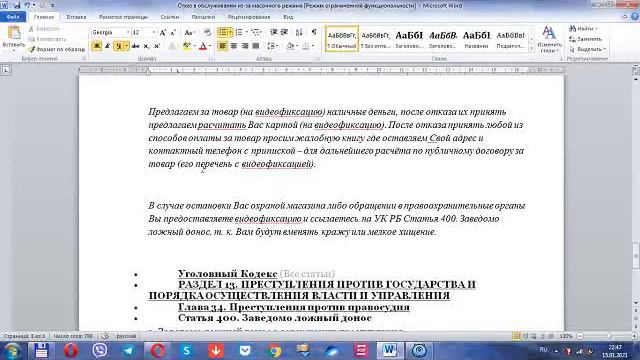The height and width of the screenshot is (360, 640).
Task: Open the Windows Start menu
Action: tap(12, 351)
